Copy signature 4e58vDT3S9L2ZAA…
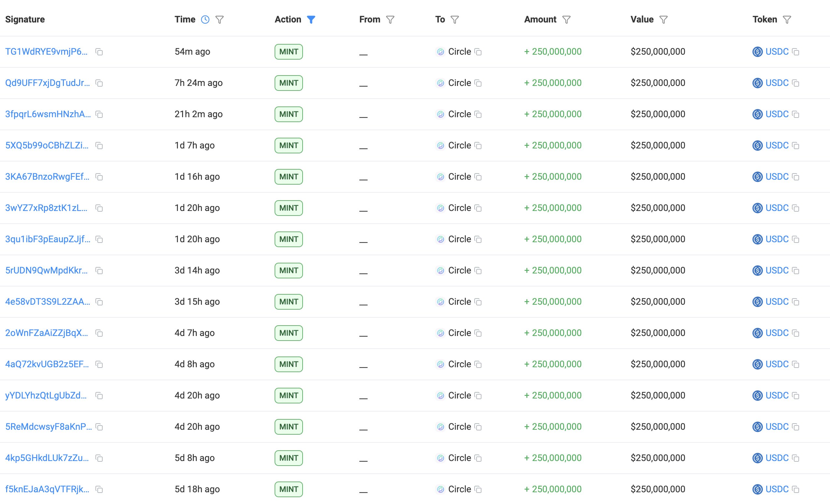This screenshot has width=830, height=504. 99,302
